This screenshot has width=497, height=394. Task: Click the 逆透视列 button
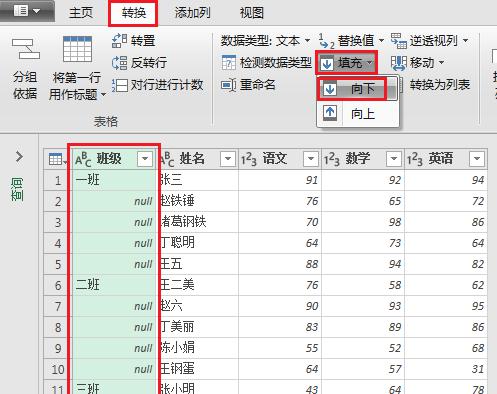(424, 41)
